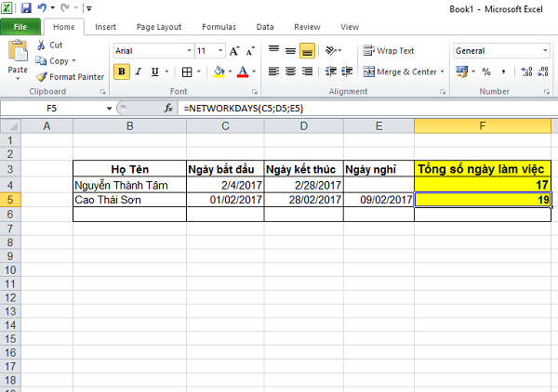Click the Merge & Center button
The width and height of the screenshot is (558, 392).
[401, 72]
